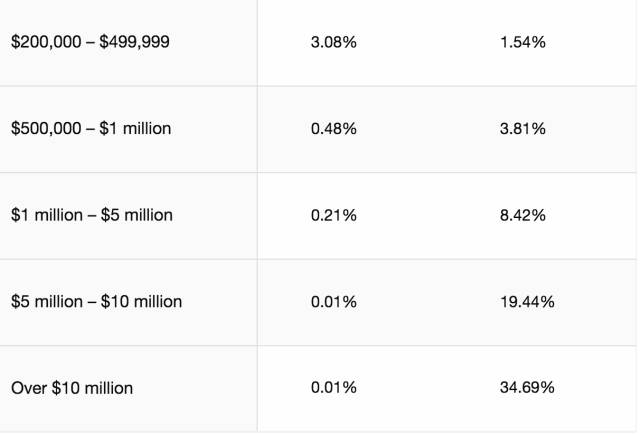Select 0.01% in the Over $10 million row
Image resolution: width=640 pixels, height=435 pixels.
[333, 387]
